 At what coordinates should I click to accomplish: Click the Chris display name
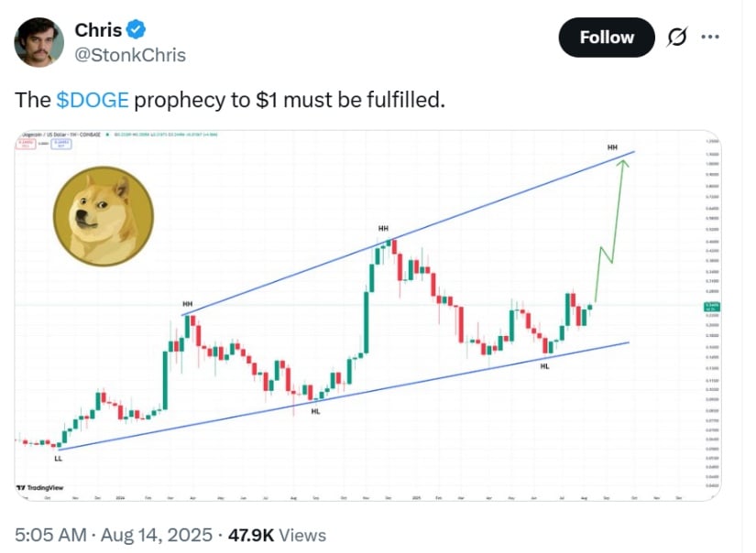[x=98, y=30]
